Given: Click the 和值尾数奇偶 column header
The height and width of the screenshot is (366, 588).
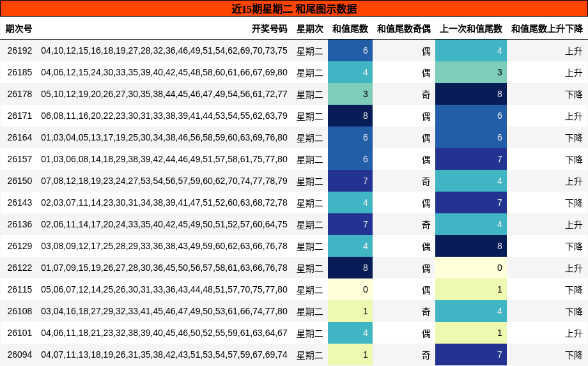Looking at the screenshot, I should (x=404, y=29).
